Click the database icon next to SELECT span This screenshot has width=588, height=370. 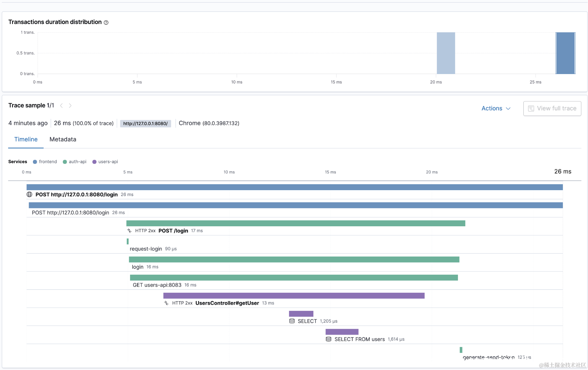[292, 321]
